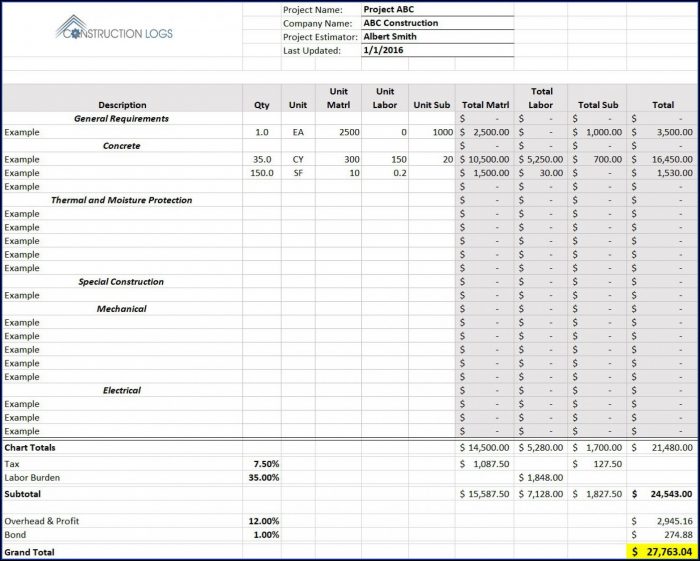Select the 'ABC Construction' company name cell
Viewport: 700px width, 561px height.
[x=438, y=23]
